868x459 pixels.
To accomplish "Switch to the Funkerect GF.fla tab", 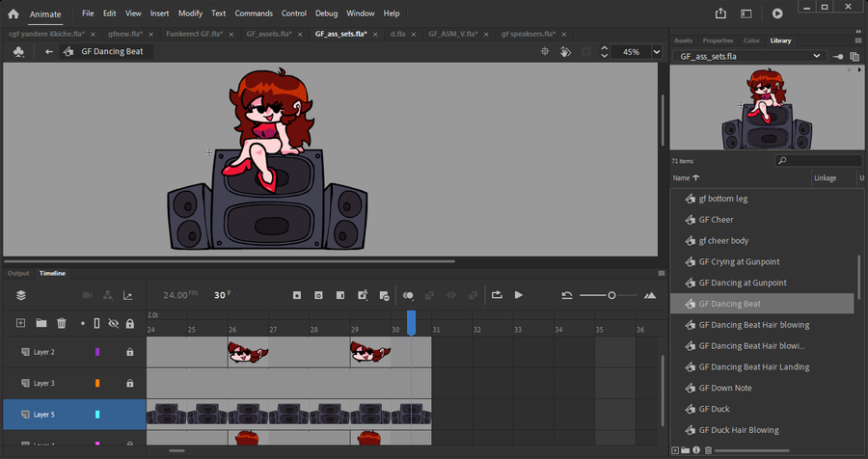I will click(194, 34).
